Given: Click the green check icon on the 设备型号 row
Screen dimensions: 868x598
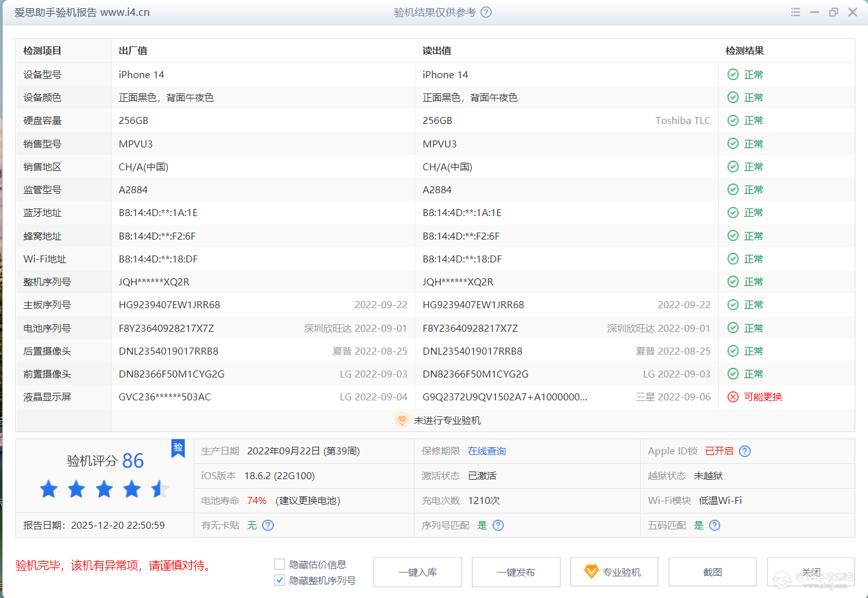Looking at the screenshot, I should (733, 74).
